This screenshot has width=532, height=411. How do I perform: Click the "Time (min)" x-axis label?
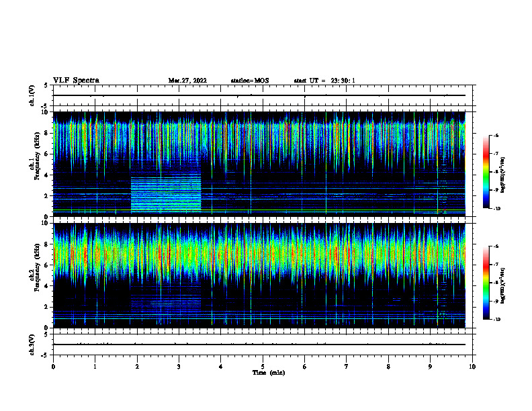pyautogui.click(x=269, y=373)
